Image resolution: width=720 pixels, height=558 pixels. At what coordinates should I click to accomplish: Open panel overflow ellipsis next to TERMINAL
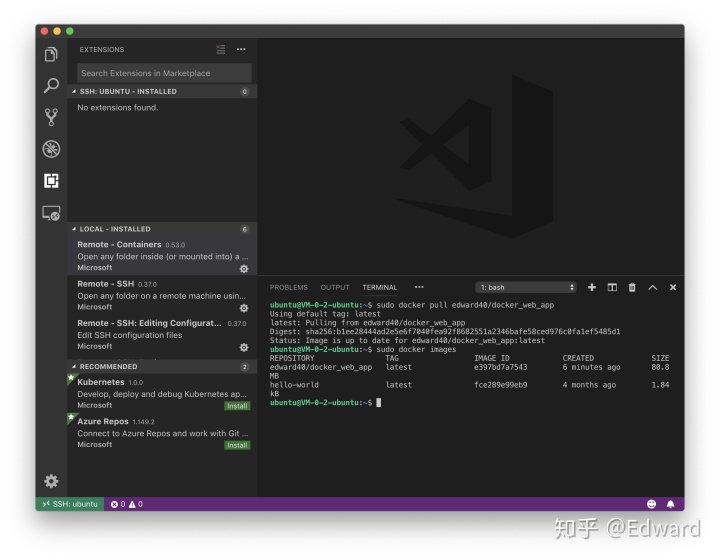(419, 287)
